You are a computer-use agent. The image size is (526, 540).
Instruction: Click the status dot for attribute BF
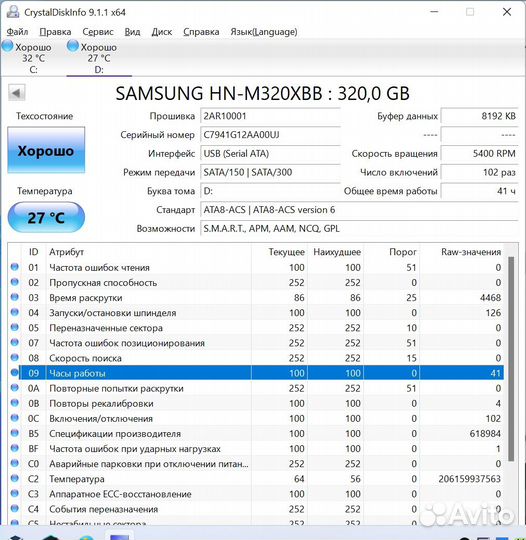(x=14, y=448)
